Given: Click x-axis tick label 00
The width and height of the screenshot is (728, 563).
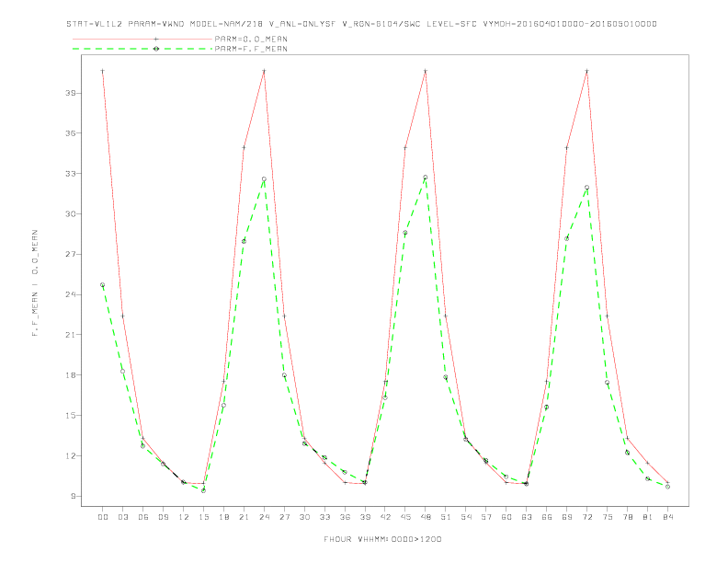Looking at the screenshot, I should (x=103, y=517).
